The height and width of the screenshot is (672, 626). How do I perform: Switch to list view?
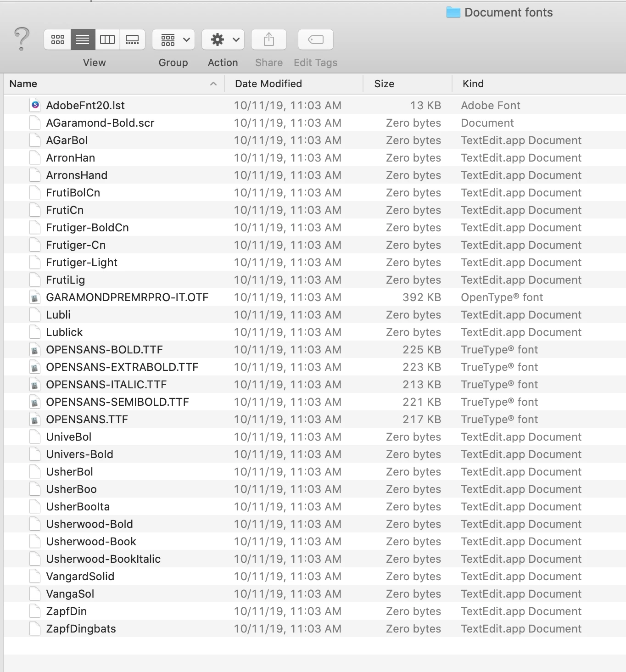click(83, 39)
